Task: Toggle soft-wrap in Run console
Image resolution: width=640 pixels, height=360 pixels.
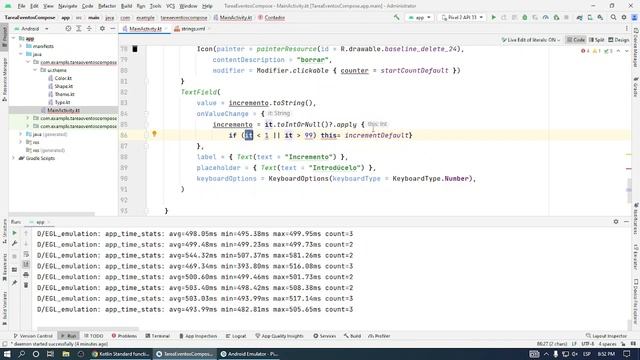Action: (26, 254)
